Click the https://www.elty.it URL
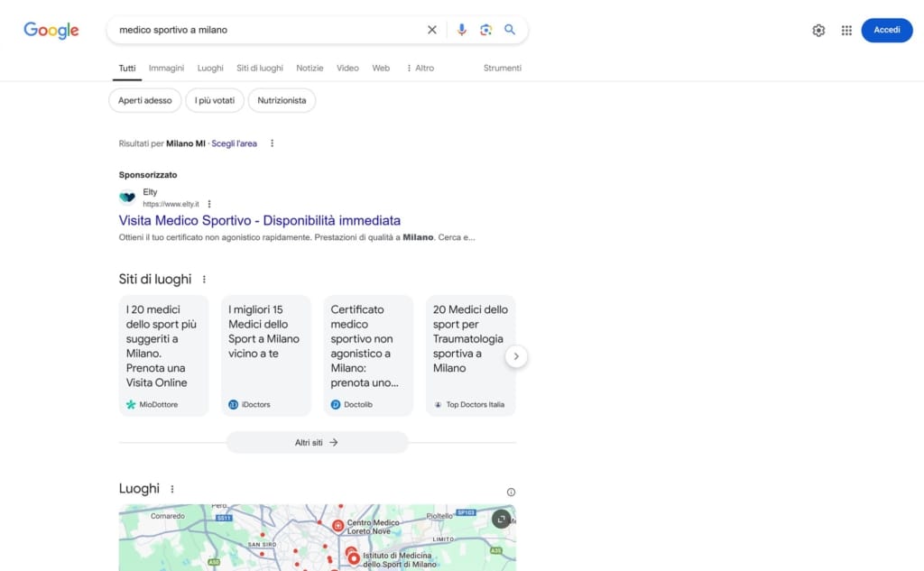The height and width of the screenshot is (571, 924). click(x=171, y=204)
